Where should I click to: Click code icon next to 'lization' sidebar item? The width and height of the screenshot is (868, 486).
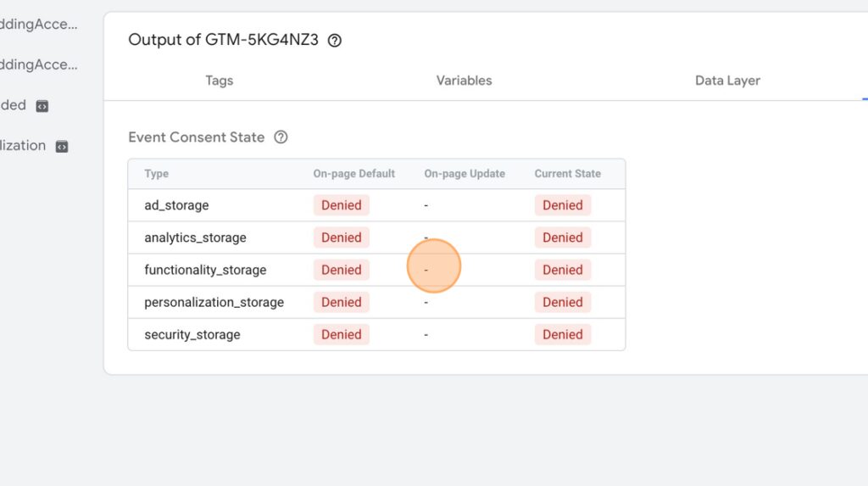click(x=61, y=146)
